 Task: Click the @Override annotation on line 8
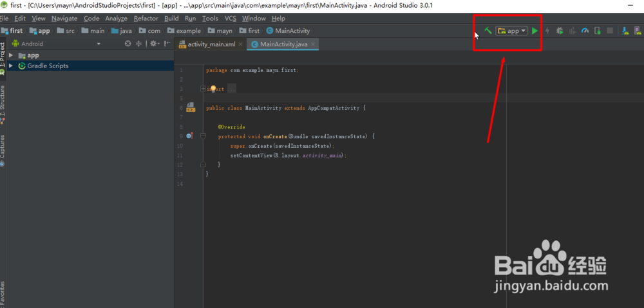[x=231, y=127]
